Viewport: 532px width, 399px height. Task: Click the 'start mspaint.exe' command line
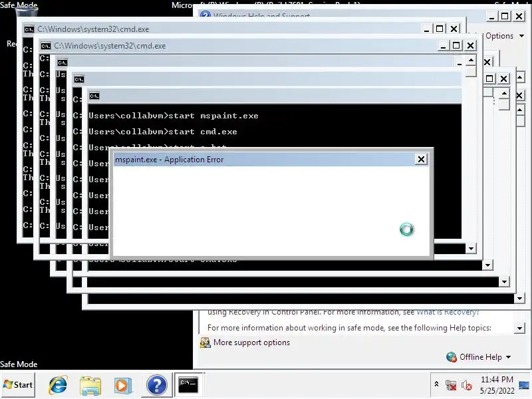(x=174, y=116)
